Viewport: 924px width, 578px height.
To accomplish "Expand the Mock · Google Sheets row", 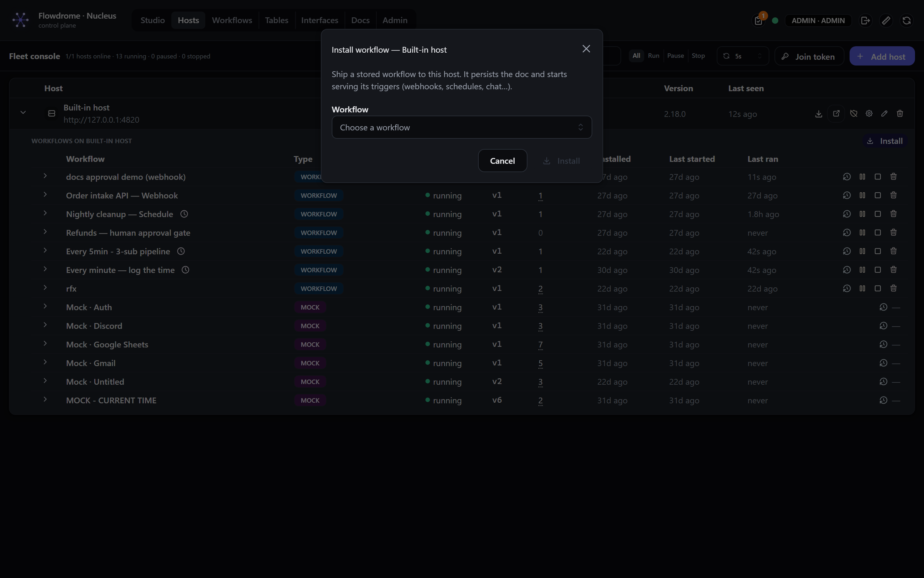I will coord(45,344).
